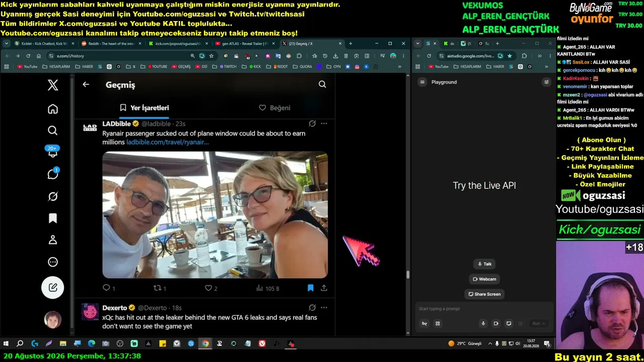Click the camera icon in the prompt bar
The height and width of the screenshot is (362, 644).
[x=496, y=323]
